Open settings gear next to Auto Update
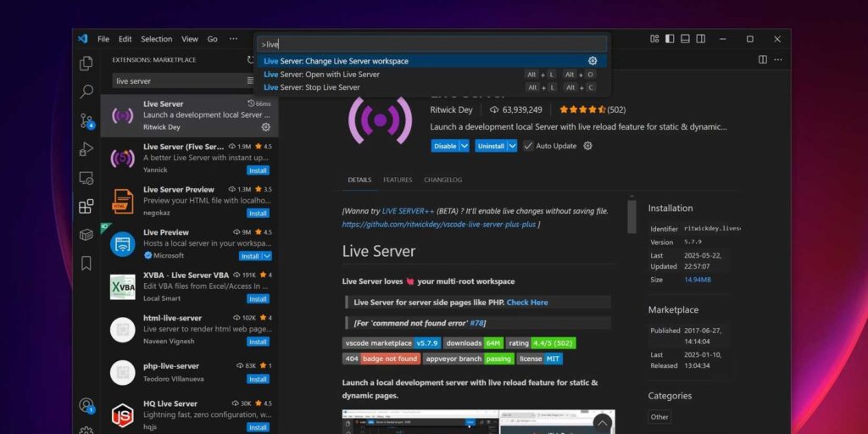This screenshot has width=868, height=434. (x=588, y=146)
